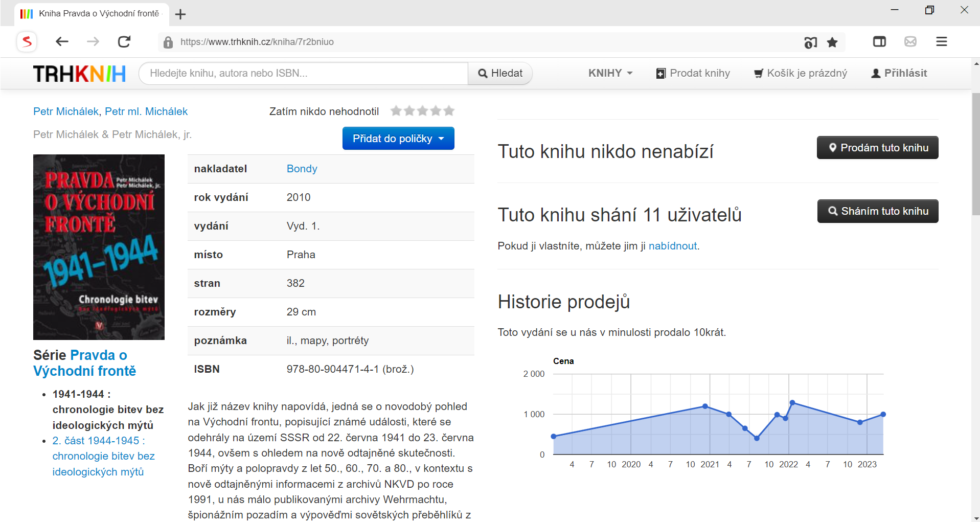This screenshot has height=522, width=980.
Task: Open Prodat knihy in the navigation
Action: (x=693, y=73)
